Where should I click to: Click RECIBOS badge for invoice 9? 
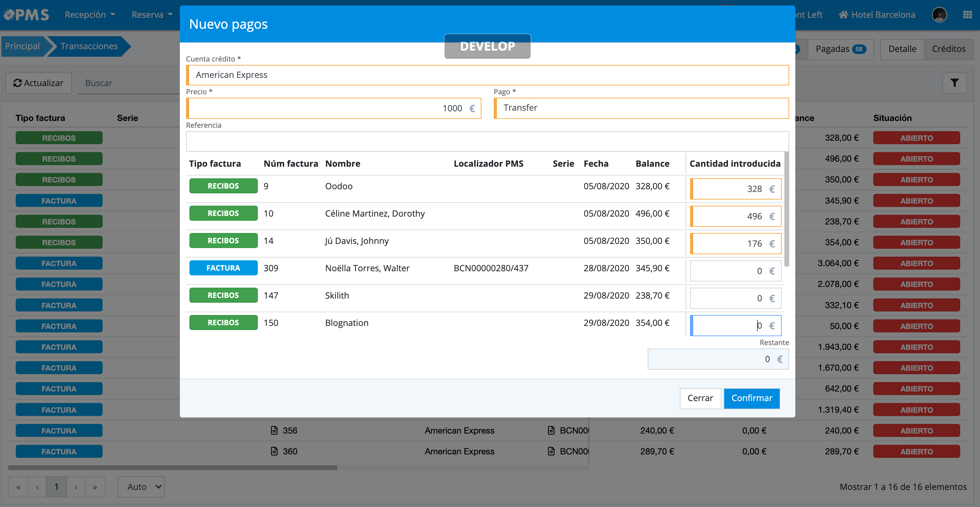(x=223, y=186)
